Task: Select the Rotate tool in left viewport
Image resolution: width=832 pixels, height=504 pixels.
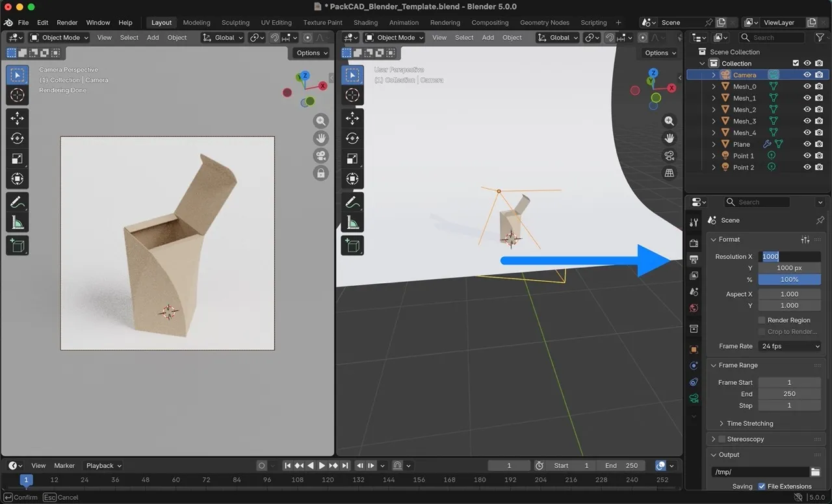Action: (18, 138)
